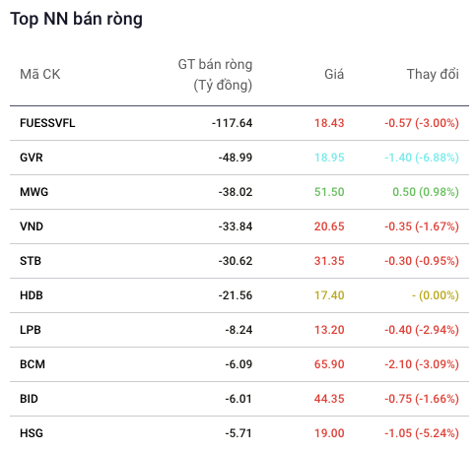
Task: Click the Top NN bán ròng title
Action: tap(76, 19)
